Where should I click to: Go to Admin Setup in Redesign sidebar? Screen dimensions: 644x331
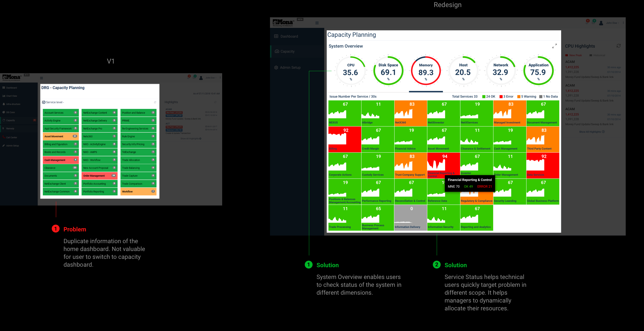coord(290,67)
